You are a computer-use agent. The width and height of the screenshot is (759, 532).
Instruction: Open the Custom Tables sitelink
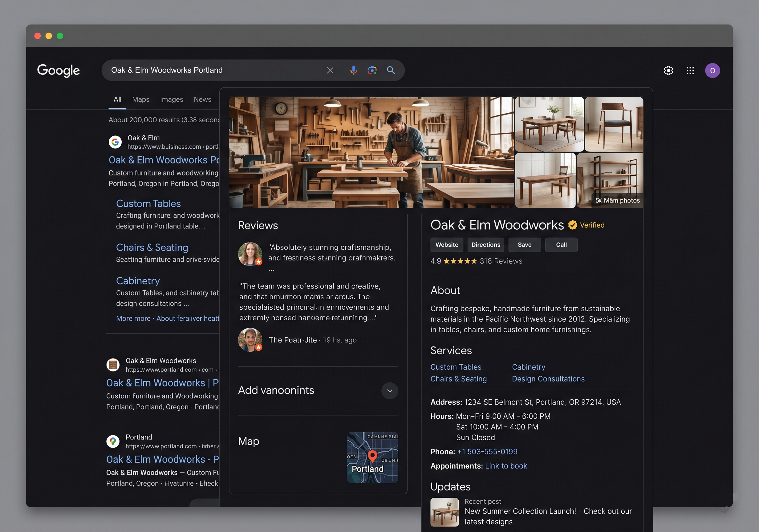pyautogui.click(x=148, y=204)
